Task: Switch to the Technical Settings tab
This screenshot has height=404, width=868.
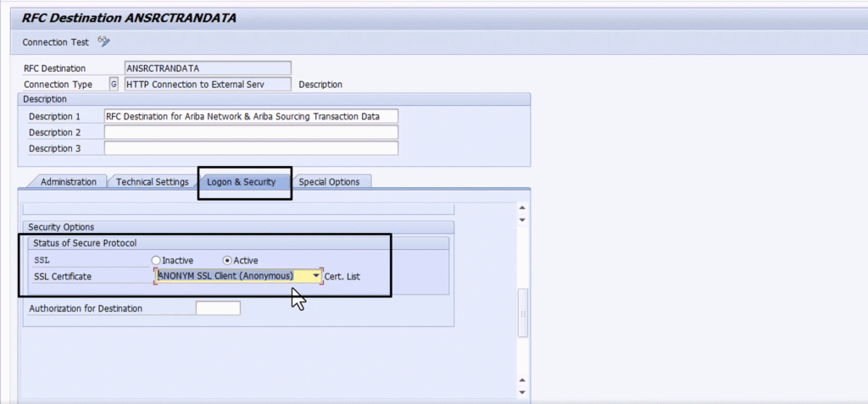Action: point(153,181)
